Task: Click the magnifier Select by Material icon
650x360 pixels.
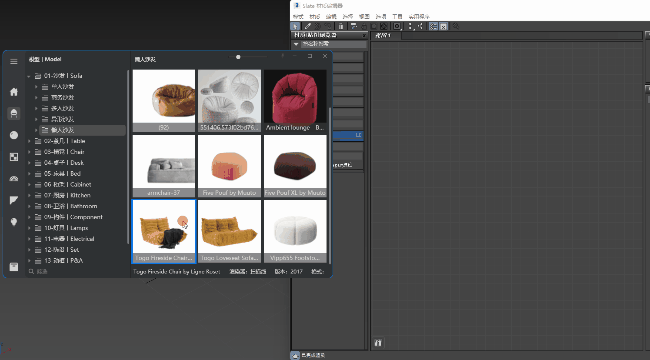Action: 456,26
